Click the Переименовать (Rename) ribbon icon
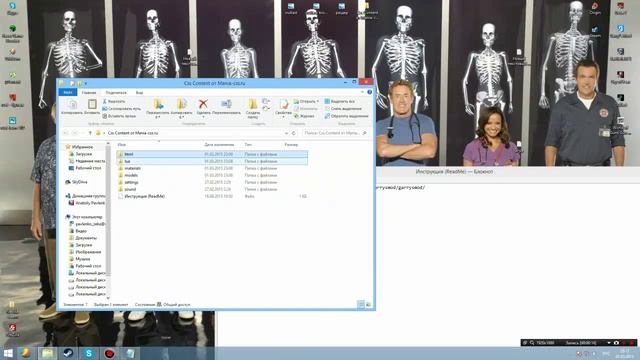Screen dimensions: 640x360 pyautogui.click(x=226, y=107)
